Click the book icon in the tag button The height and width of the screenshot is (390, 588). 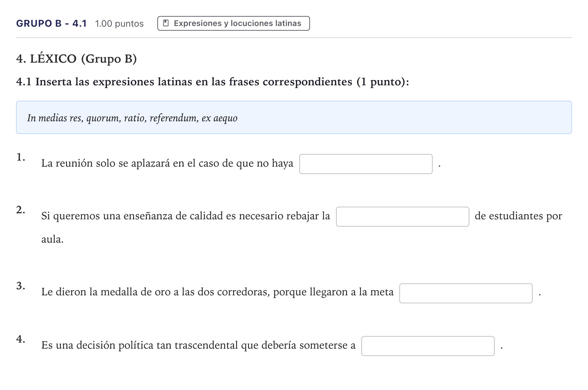tap(166, 23)
